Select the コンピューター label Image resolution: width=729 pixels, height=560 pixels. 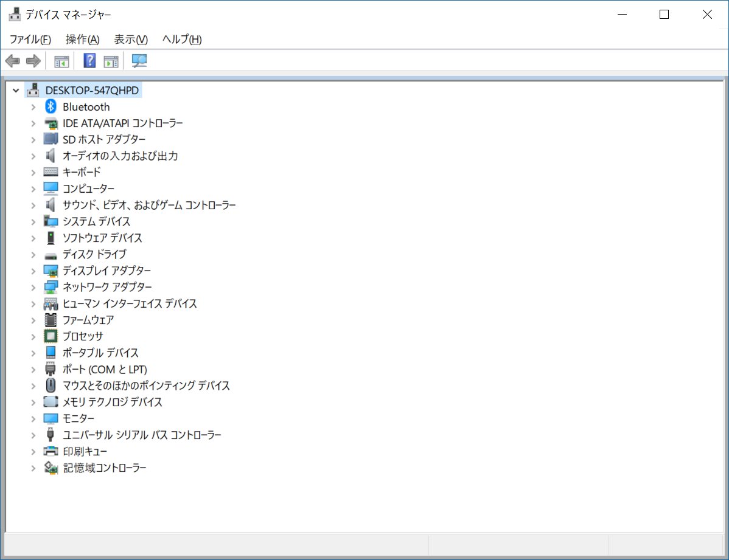coord(88,188)
